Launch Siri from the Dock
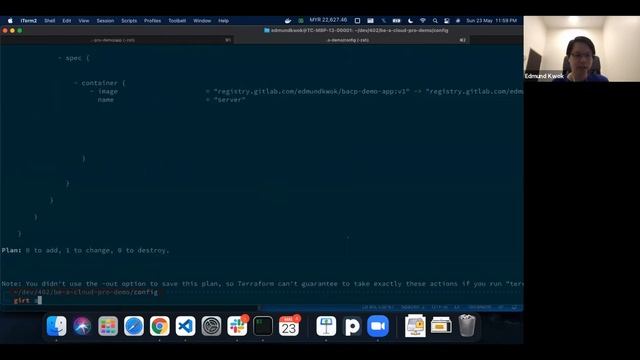Viewport: 640px width, 360px height. coord(82,326)
